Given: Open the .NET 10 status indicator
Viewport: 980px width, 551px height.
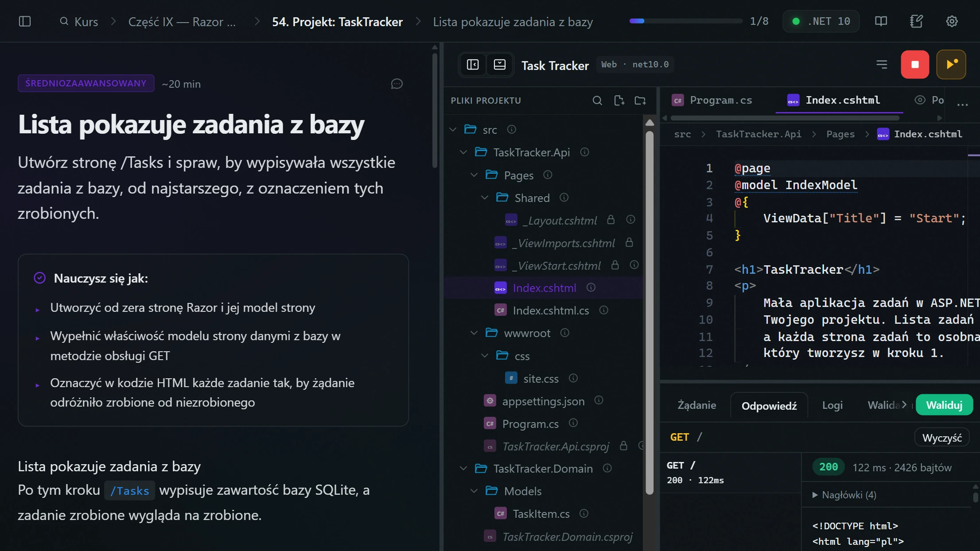Looking at the screenshot, I should click(821, 21).
